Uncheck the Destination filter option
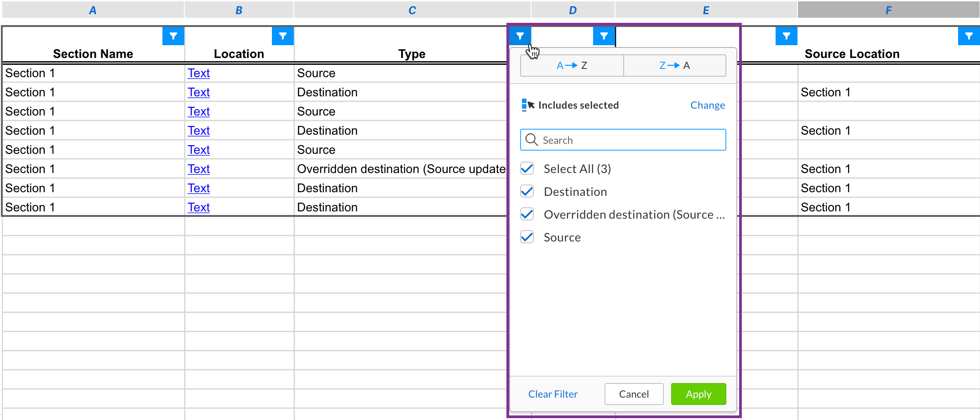 (526, 191)
